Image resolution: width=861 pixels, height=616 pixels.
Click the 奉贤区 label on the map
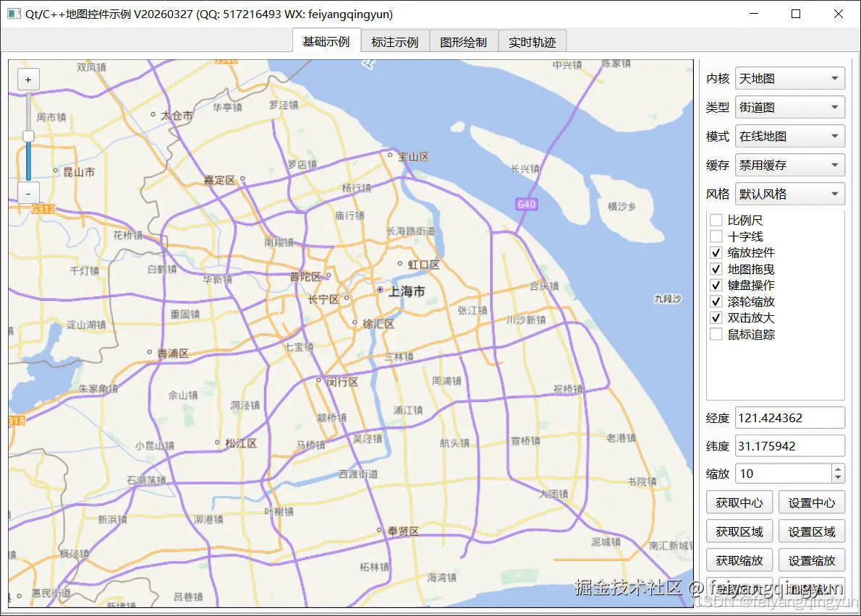[x=403, y=531]
